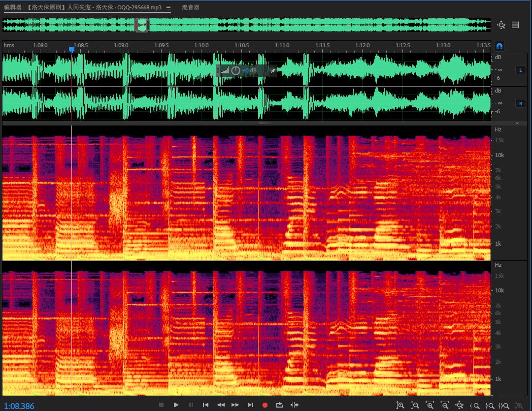
Task: Toggle the left channel L button
Action: [x=521, y=70]
